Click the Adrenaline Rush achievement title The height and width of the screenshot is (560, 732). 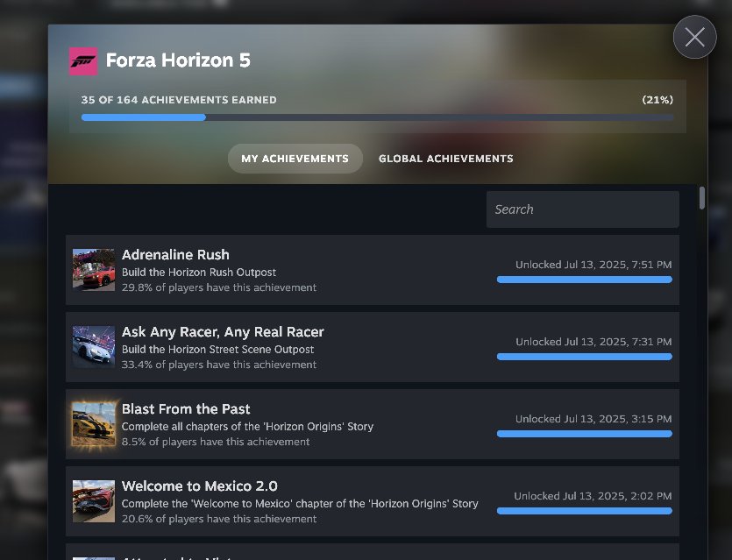tap(175, 254)
